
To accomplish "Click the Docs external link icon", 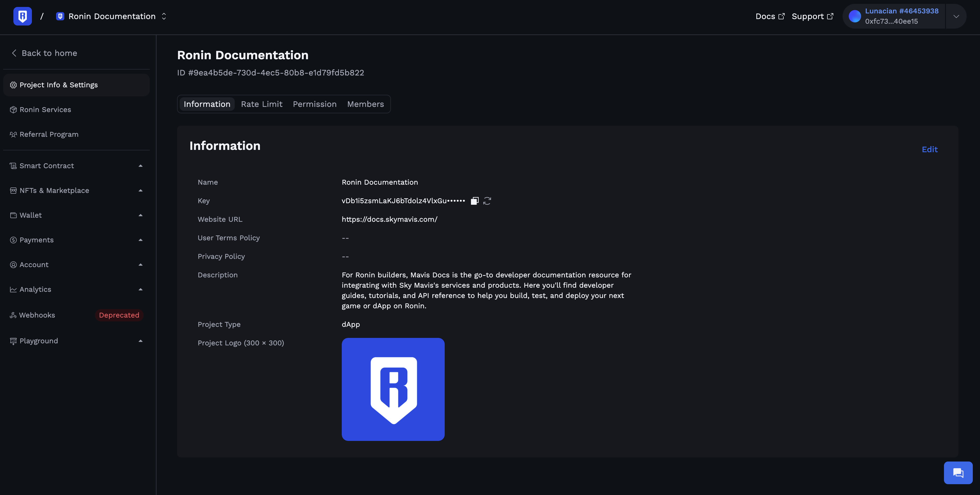I will pos(781,16).
